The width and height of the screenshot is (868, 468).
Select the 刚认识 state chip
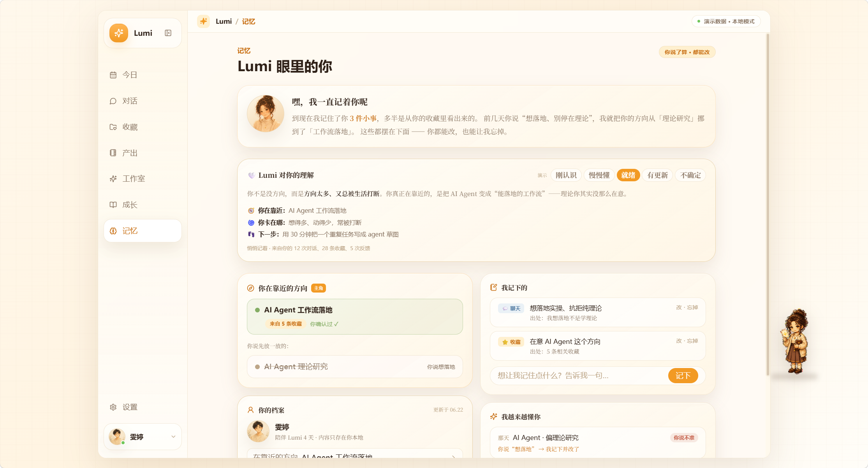(x=566, y=175)
